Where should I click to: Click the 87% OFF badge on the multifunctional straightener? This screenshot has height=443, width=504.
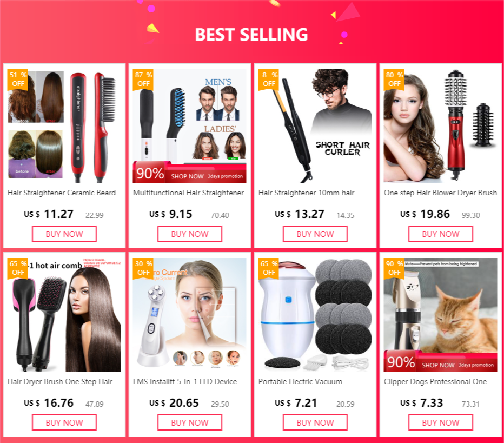coord(143,80)
